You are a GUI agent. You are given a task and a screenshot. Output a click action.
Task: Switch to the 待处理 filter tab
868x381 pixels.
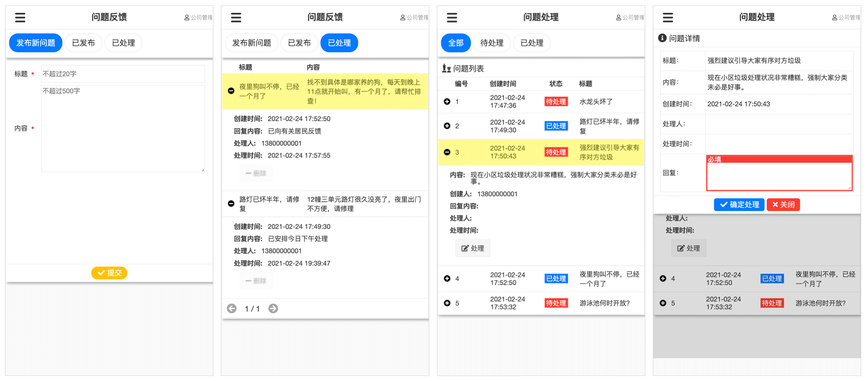491,43
